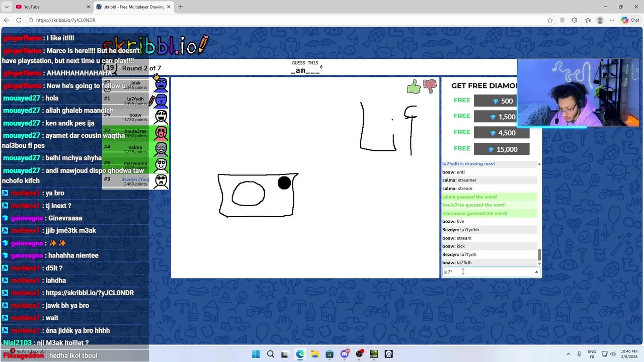Open the browser shield icon
Screen dimensions: 644x362
pyautogui.click(x=562, y=20)
